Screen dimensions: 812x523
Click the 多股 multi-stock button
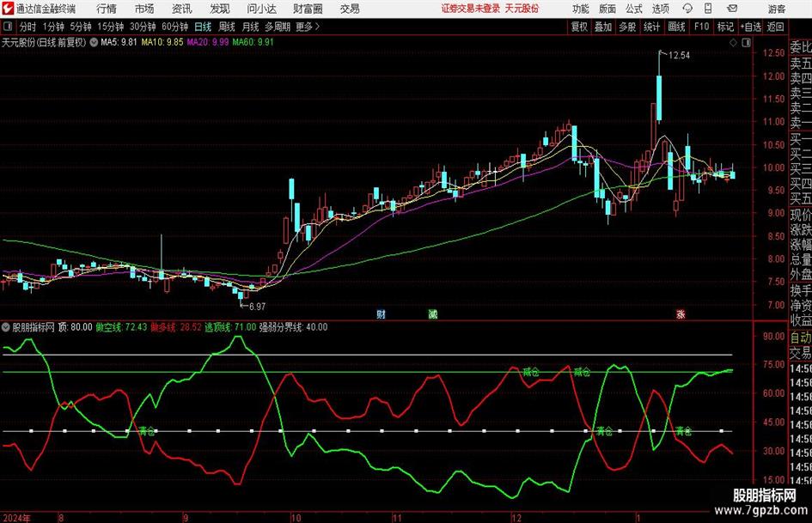pyautogui.click(x=627, y=27)
